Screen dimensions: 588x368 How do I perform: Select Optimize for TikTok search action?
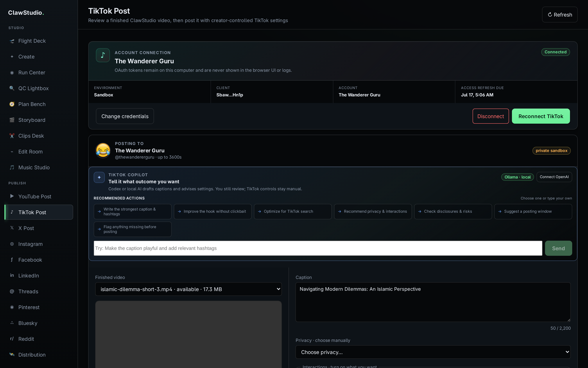click(x=293, y=211)
